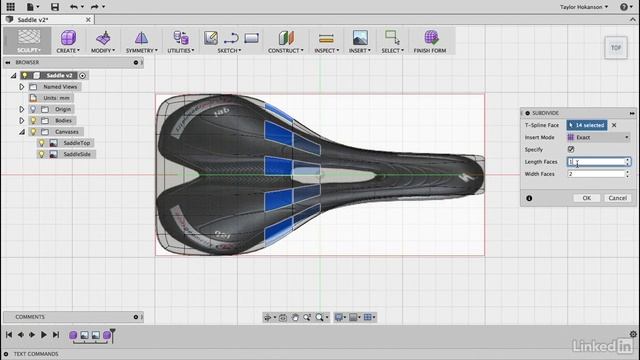
Task: Click the first form feature in timeline
Action: click(x=73, y=335)
